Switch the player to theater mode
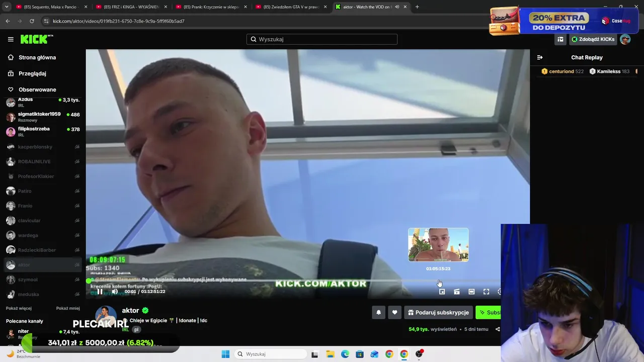 click(471, 292)
